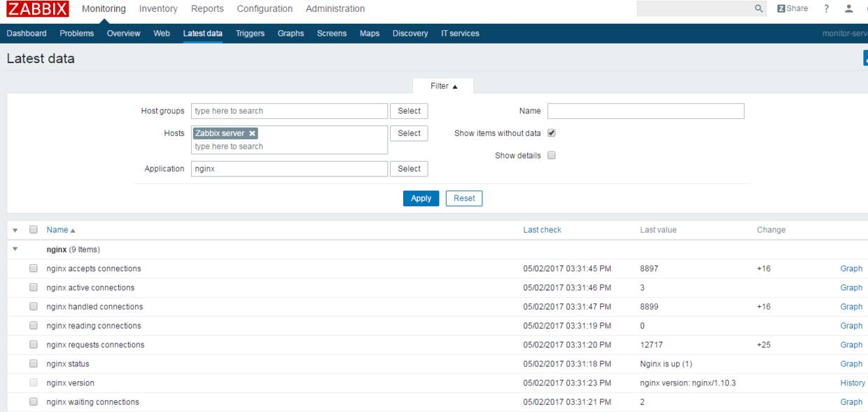868x412 pixels.
Task: Go to the IT services submenu
Action: (460, 34)
